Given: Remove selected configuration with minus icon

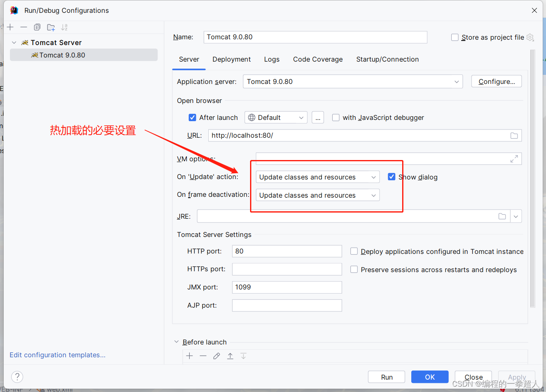Looking at the screenshot, I should pos(24,27).
